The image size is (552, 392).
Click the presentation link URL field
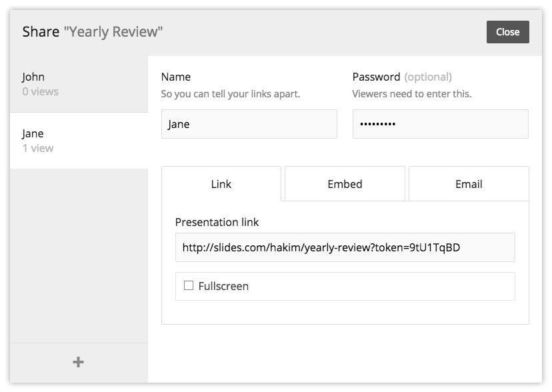(345, 247)
